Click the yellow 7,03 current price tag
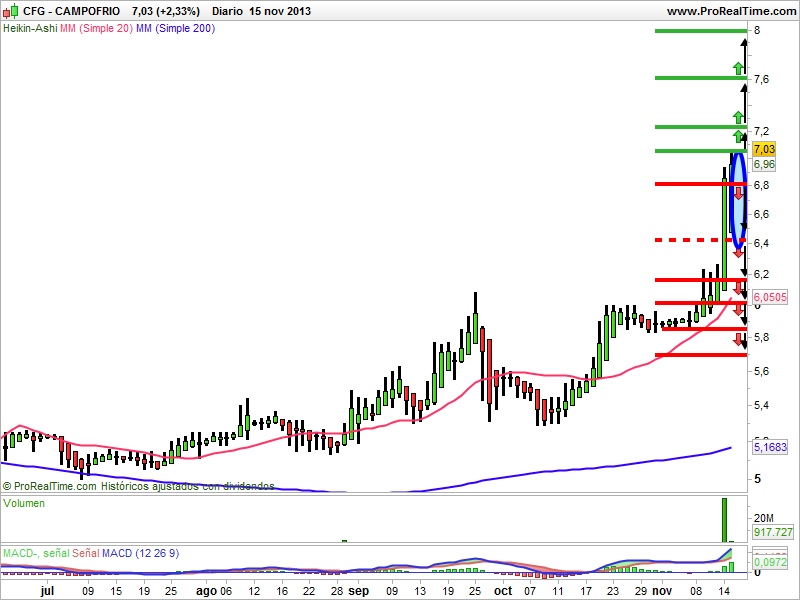This screenshot has width=800, height=600. coord(764,149)
